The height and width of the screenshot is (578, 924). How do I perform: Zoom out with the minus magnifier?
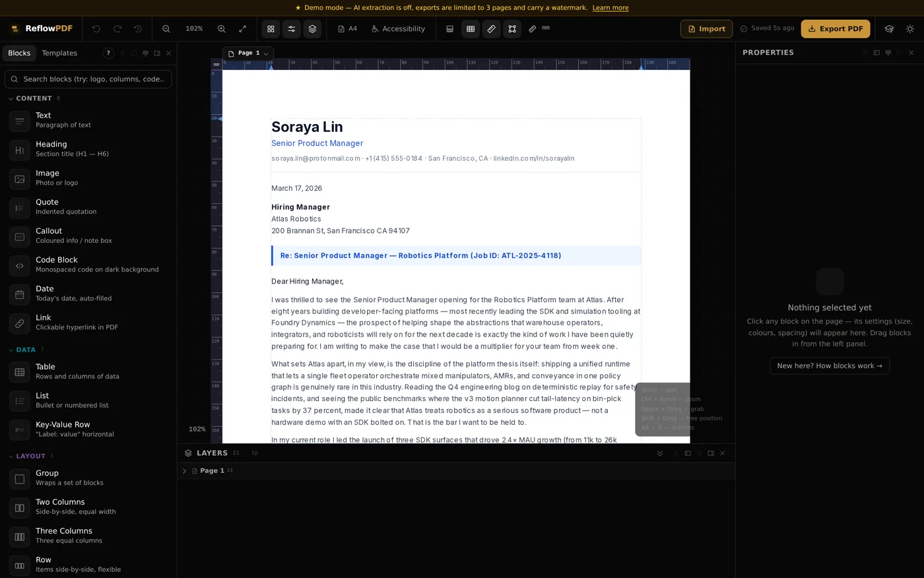pos(166,29)
